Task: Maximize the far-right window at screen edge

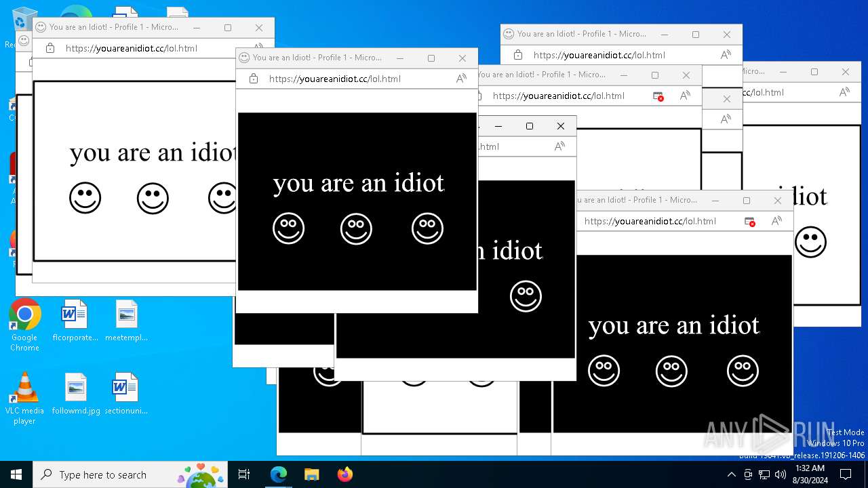Action: 814,72
